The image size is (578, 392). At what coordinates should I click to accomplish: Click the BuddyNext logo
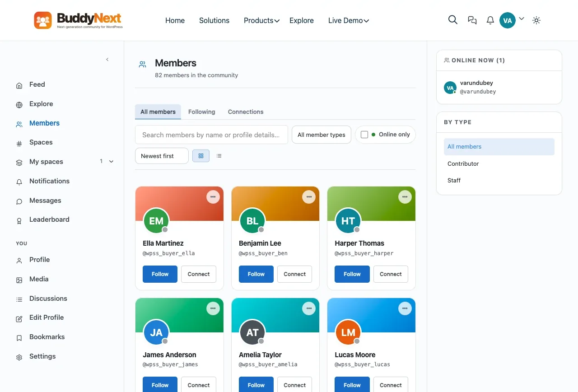(78, 20)
